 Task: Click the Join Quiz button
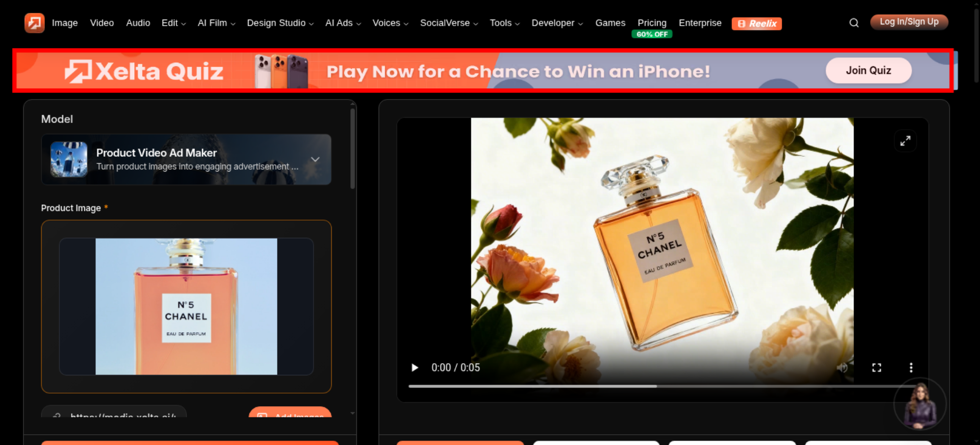pyautogui.click(x=868, y=71)
